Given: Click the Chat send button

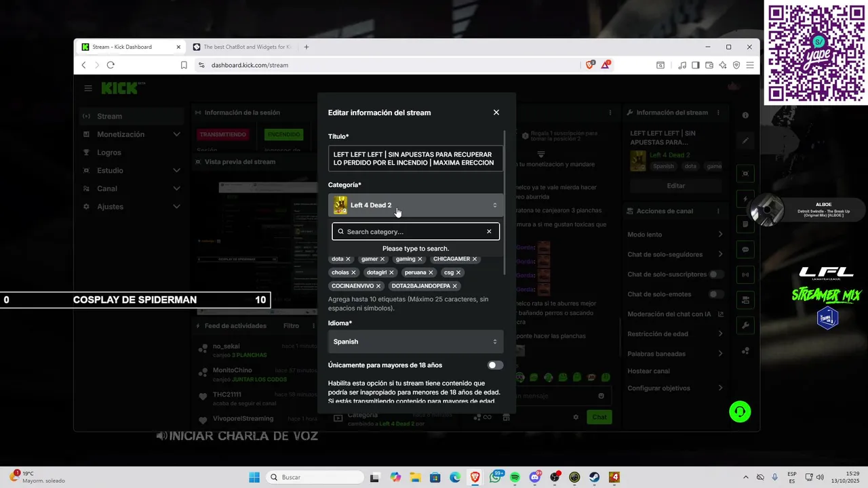Looking at the screenshot, I should (599, 417).
